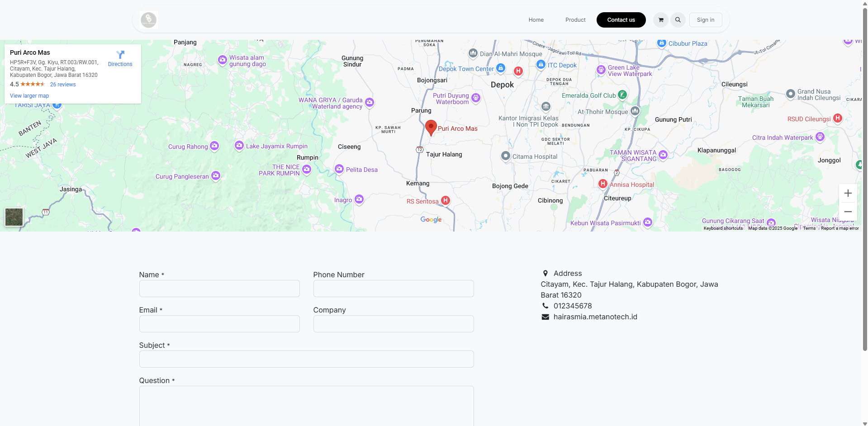Click Dian Al-Mahri Mosque marker
The image size is (868, 426).
coord(473,53)
